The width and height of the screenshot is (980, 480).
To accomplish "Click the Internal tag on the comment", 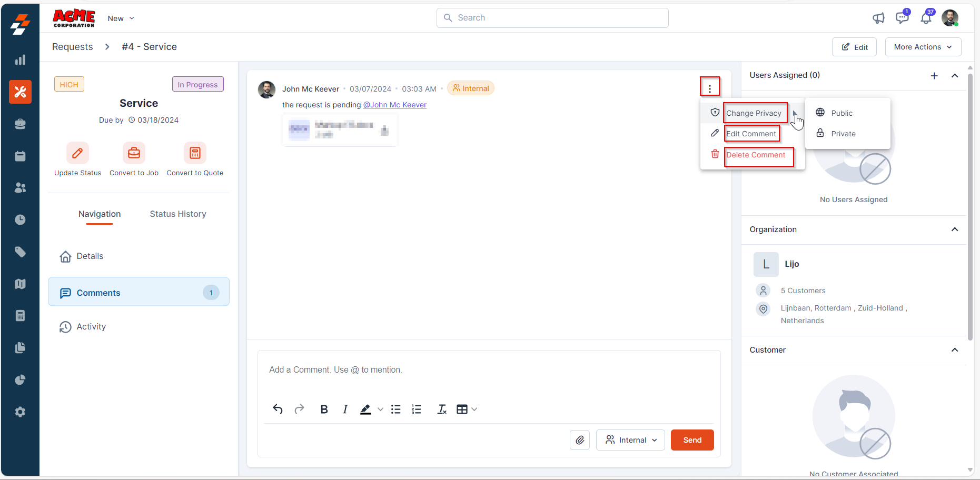I will coord(471,88).
